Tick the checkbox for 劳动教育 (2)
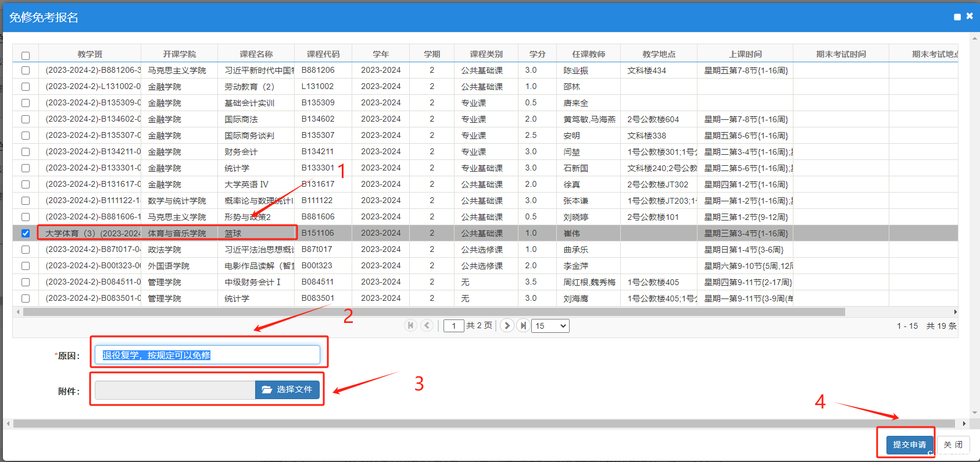This screenshot has width=980, height=462. click(x=26, y=87)
